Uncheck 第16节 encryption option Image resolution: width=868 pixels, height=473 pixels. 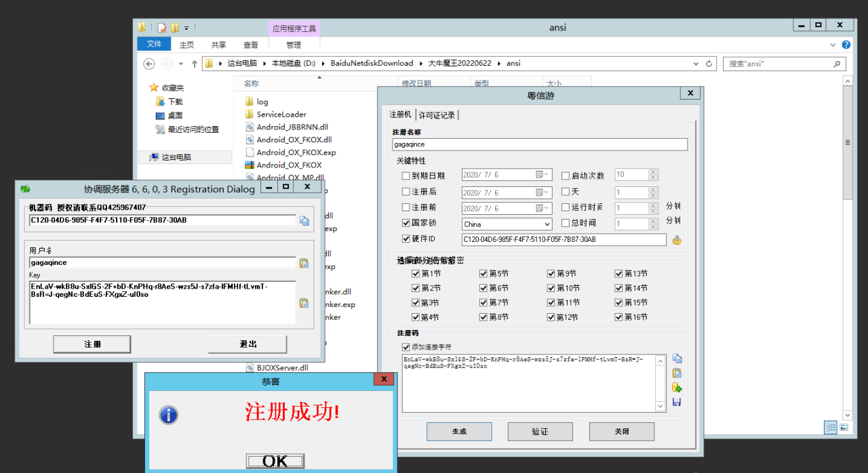coord(620,316)
